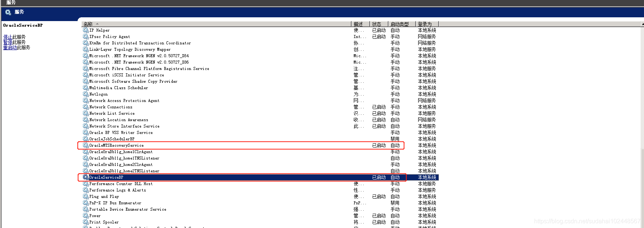
Task: Click the icon for .NET Framework NGEN v2.0.50727_X86
Action: click(x=86, y=62)
